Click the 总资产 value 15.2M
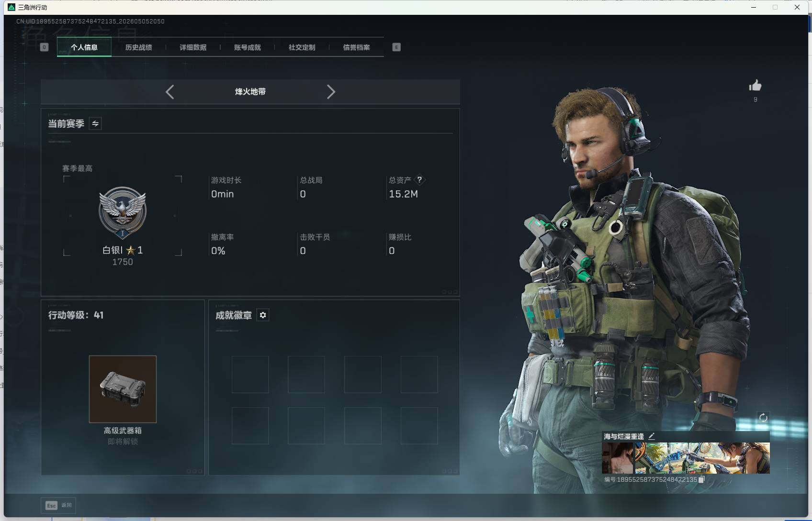 coord(403,194)
